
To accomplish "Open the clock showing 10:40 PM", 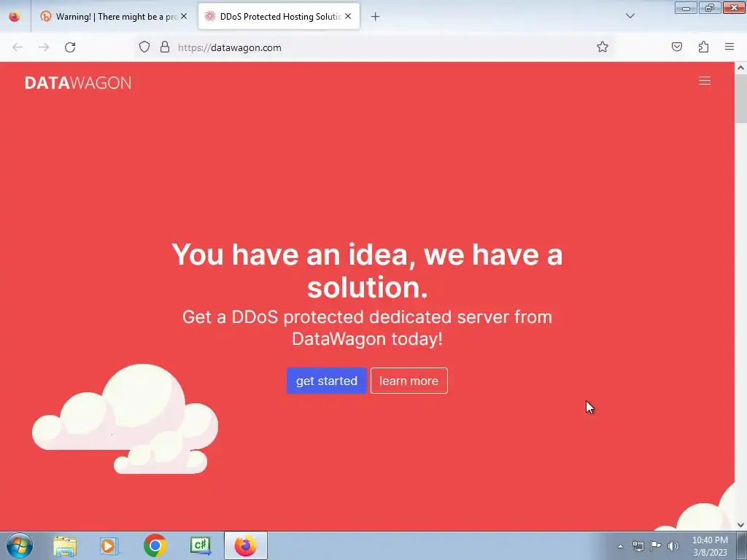I will [710, 546].
